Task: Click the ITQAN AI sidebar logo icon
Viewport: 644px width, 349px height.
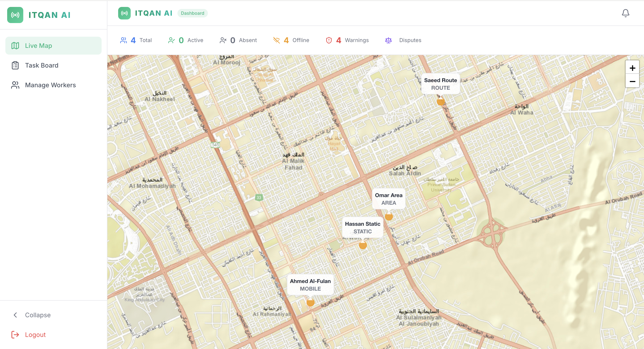Action: 15,15
